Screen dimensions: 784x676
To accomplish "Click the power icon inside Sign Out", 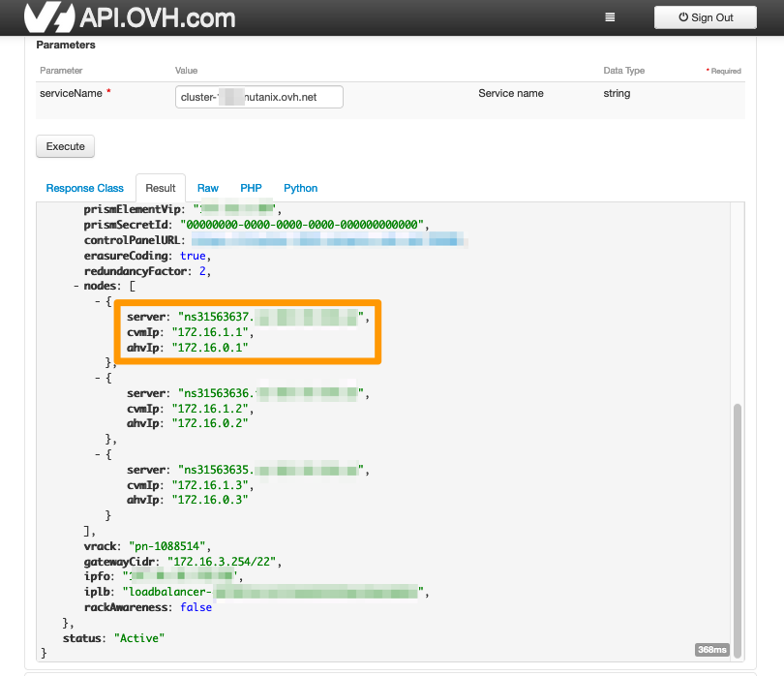I will pyautogui.click(x=683, y=16).
